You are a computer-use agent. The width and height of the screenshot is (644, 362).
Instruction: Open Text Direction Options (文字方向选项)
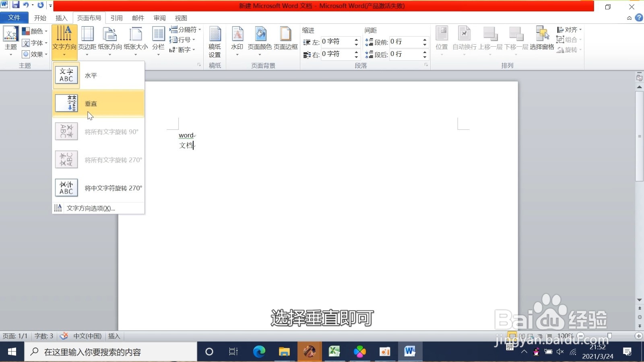pos(98,208)
